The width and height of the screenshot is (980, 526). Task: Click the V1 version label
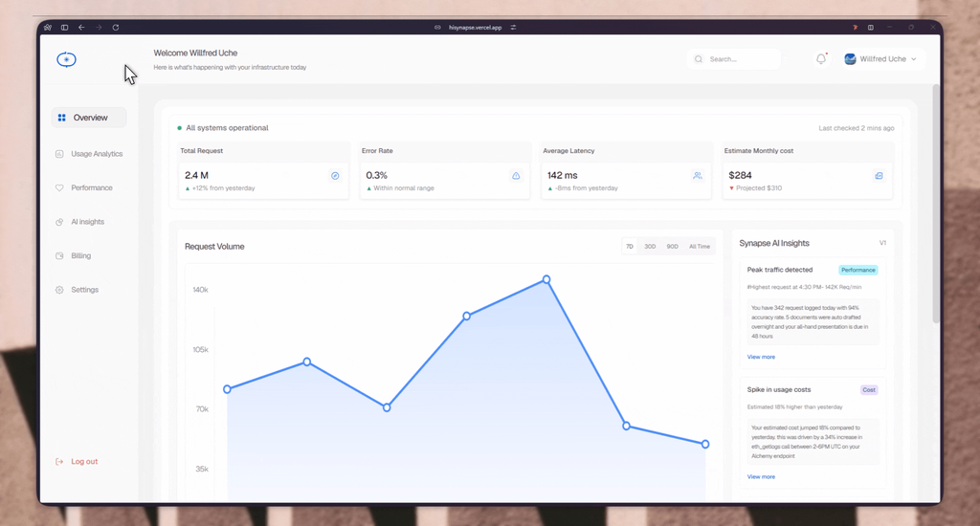882,243
